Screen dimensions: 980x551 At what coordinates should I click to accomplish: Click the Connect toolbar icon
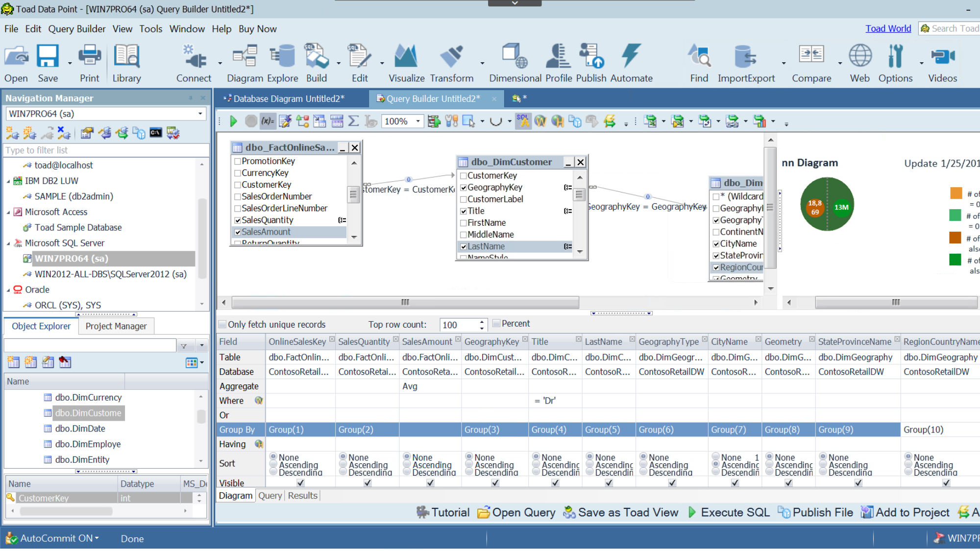pos(194,56)
